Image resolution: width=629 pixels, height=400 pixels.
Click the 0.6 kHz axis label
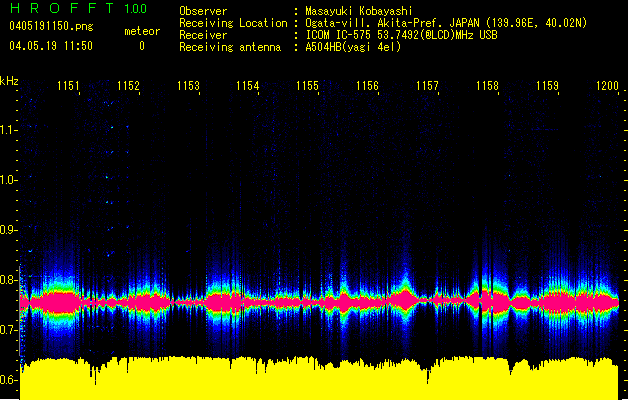point(8,380)
